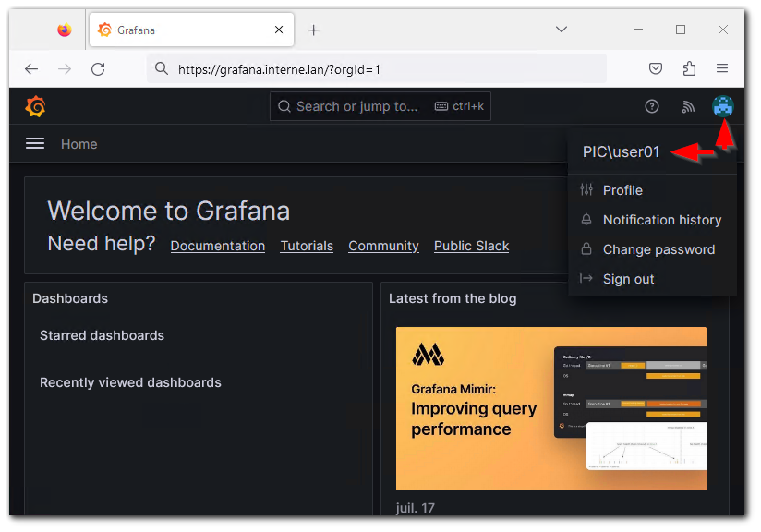Click the juil. 17 blog date
Image resolution: width=761 pixels, height=532 pixels.
coord(415,508)
